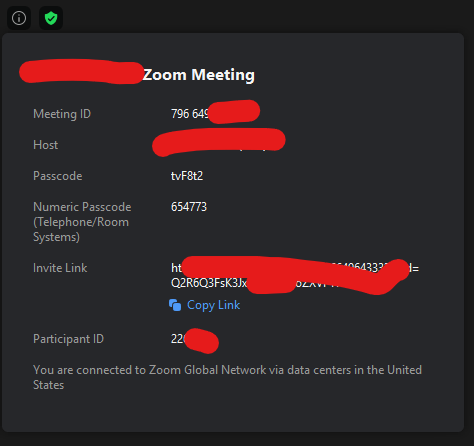Click the Meeting ID label
Screen dimensions: 474x446
(x=62, y=114)
